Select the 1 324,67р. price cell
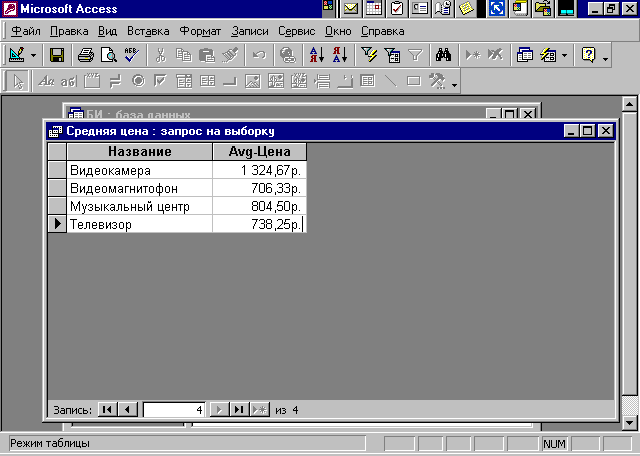Viewport: 640px width, 456px height. (x=260, y=170)
